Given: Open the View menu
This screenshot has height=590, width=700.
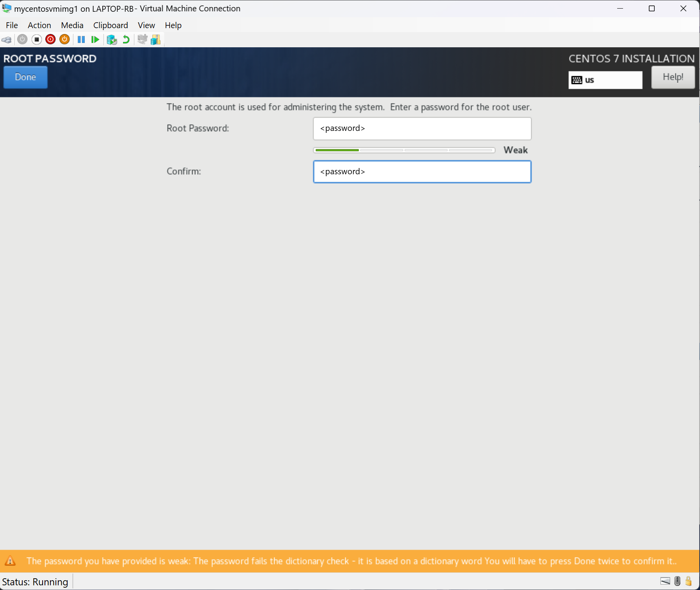Looking at the screenshot, I should coord(146,25).
